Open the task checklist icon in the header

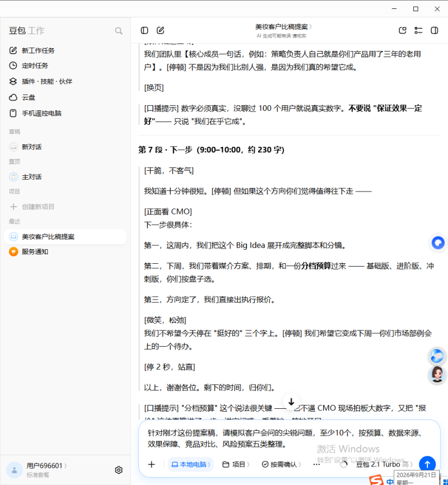(x=418, y=30)
